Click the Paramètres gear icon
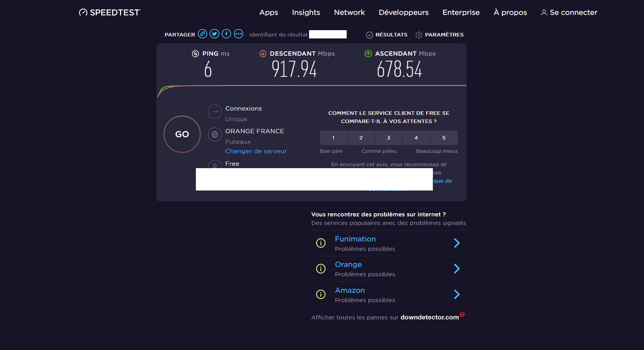 tap(419, 35)
